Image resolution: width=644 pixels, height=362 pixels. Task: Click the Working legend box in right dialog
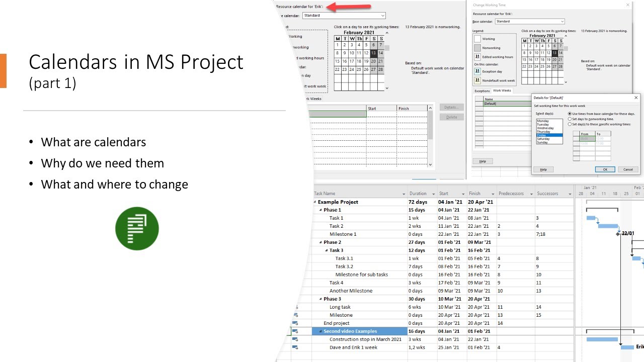(x=477, y=39)
